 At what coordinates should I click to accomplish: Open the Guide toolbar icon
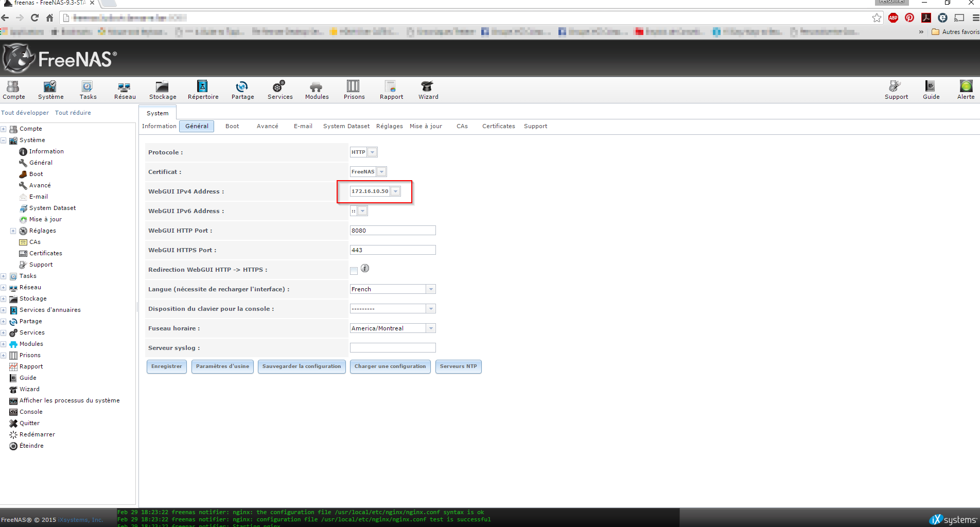(x=931, y=90)
